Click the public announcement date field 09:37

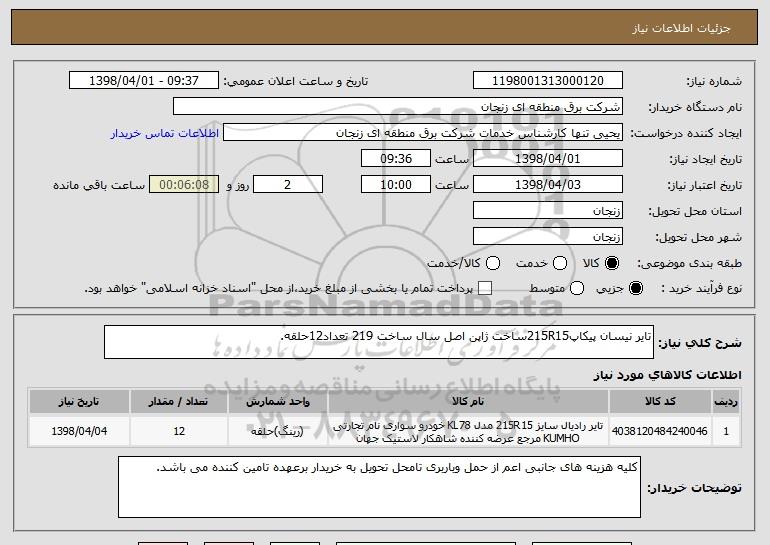tap(144, 81)
